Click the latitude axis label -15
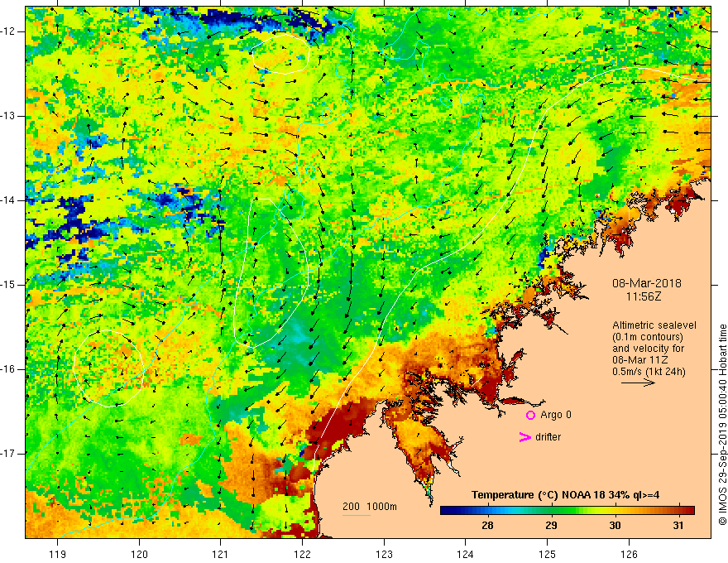Viewport: 728px width, 563px height. 9,285
